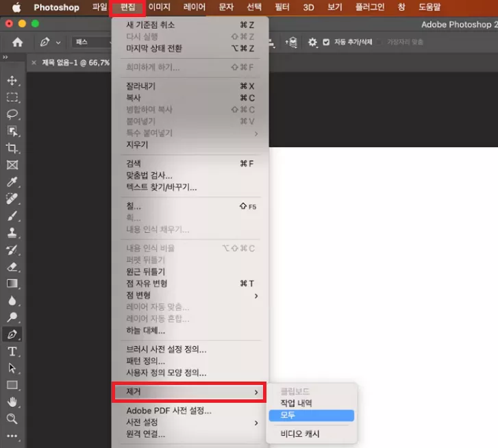
Task: Go to the Home screen icon
Action: tap(18, 42)
